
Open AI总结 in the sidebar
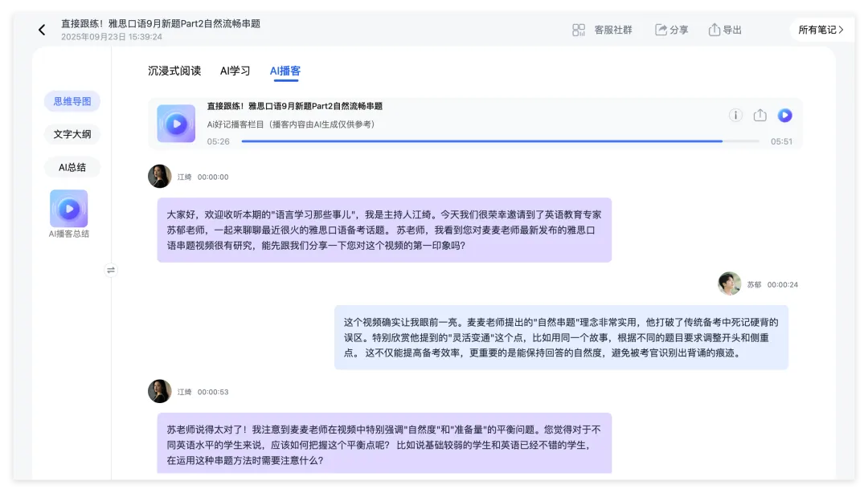tap(72, 167)
